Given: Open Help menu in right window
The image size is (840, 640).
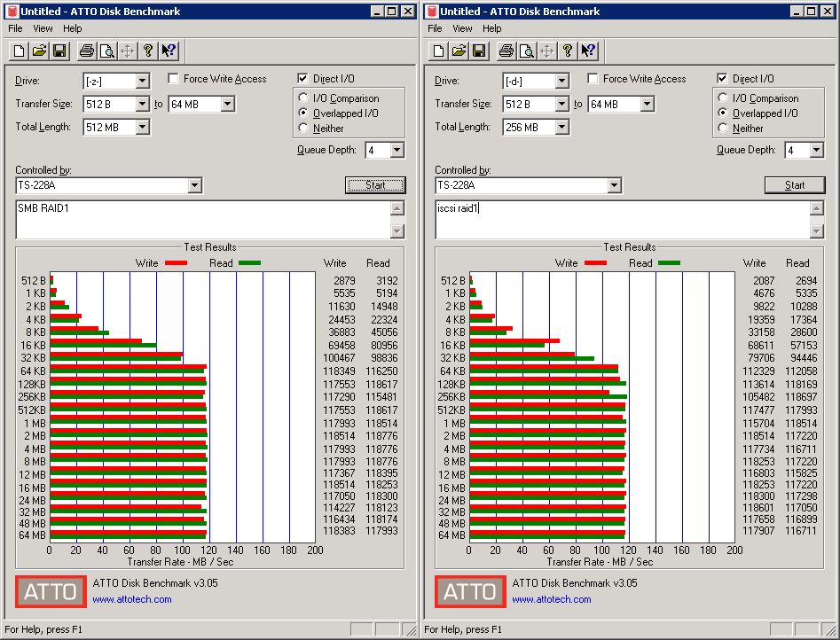Looking at the screenshot, I should pos(491,28).
